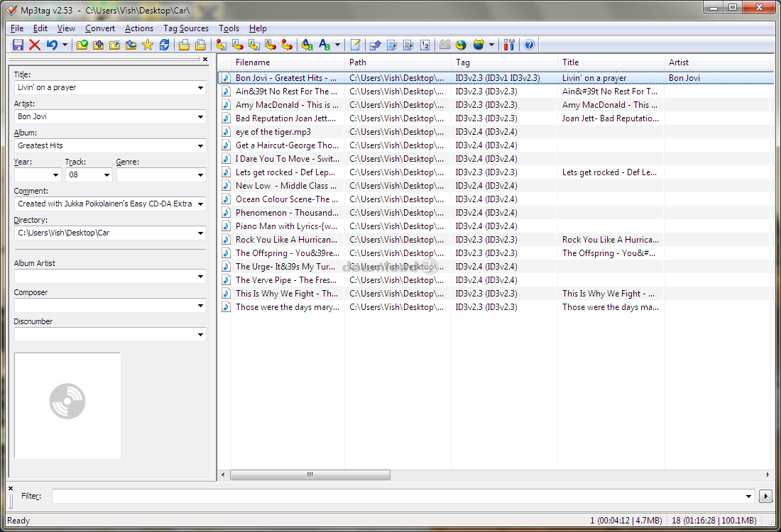
Task: Expand the Directory field dropdown arrow
Action: [x=200, y=233]
